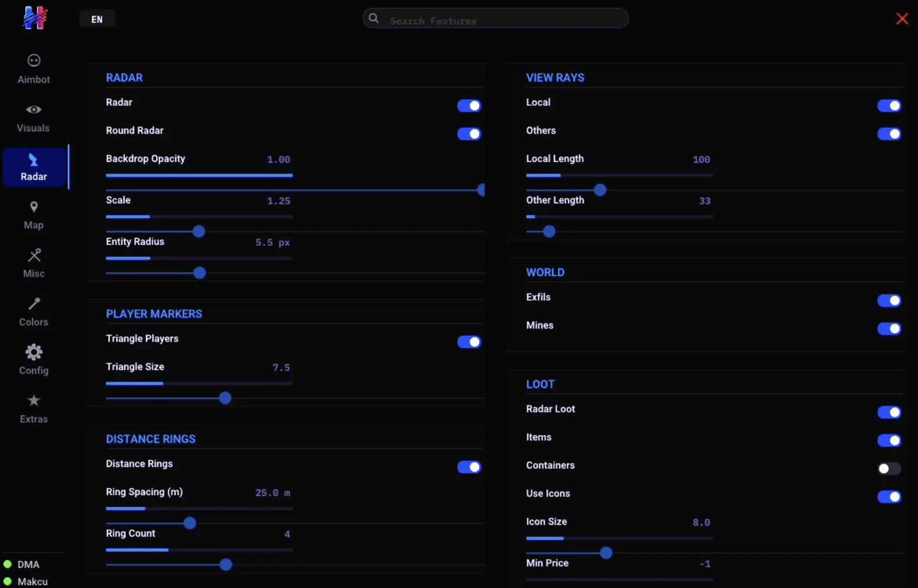Enable the Containers toggle
This screenshot has height=588, width=918.
888,469
